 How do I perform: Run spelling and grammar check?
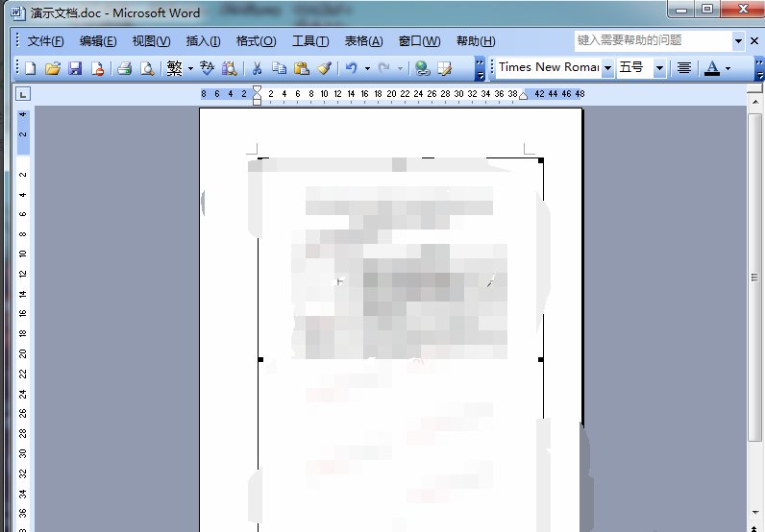[x=207, y=68]
